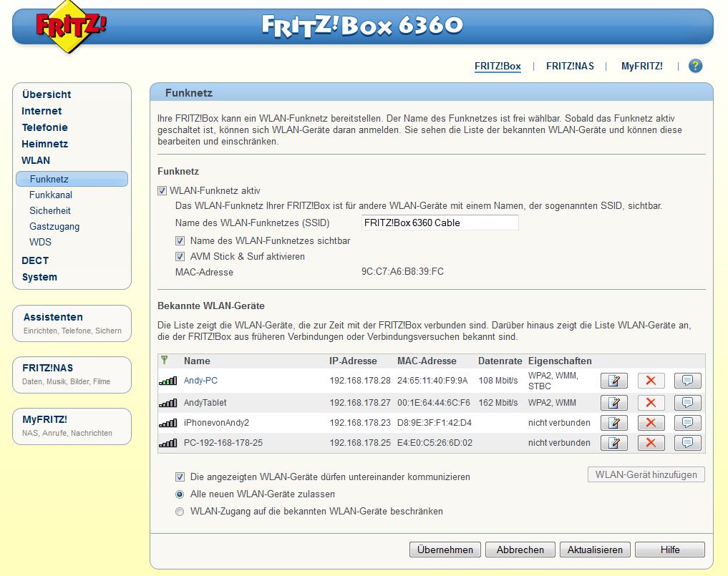Viewport: 728px width, 576px height.
Task: Open the help question mark icon
Action: tap(695, 66)
